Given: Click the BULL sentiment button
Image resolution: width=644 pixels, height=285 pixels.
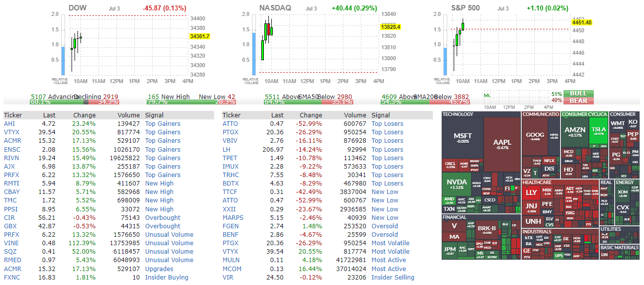Looking at the screenshot, I should tap(578, 94).
